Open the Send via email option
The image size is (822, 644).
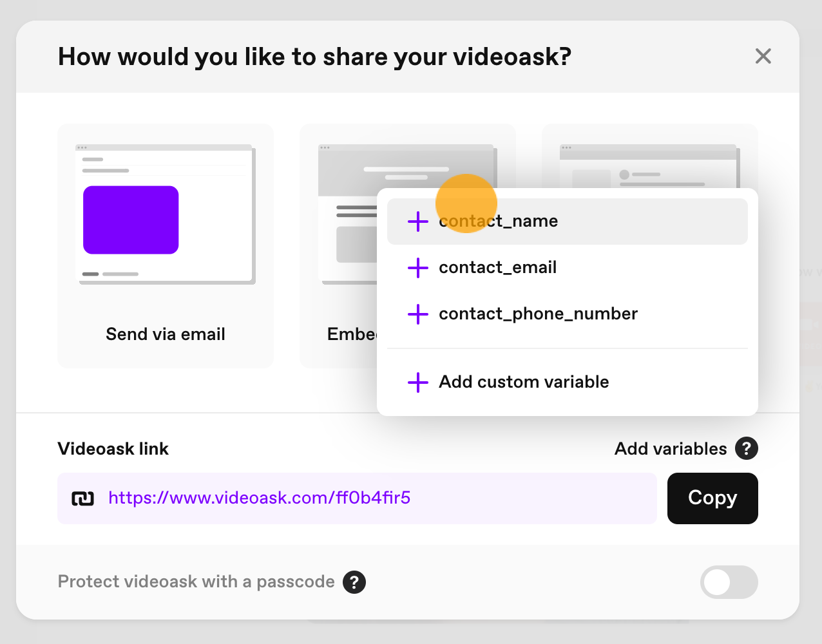(166, 245)
